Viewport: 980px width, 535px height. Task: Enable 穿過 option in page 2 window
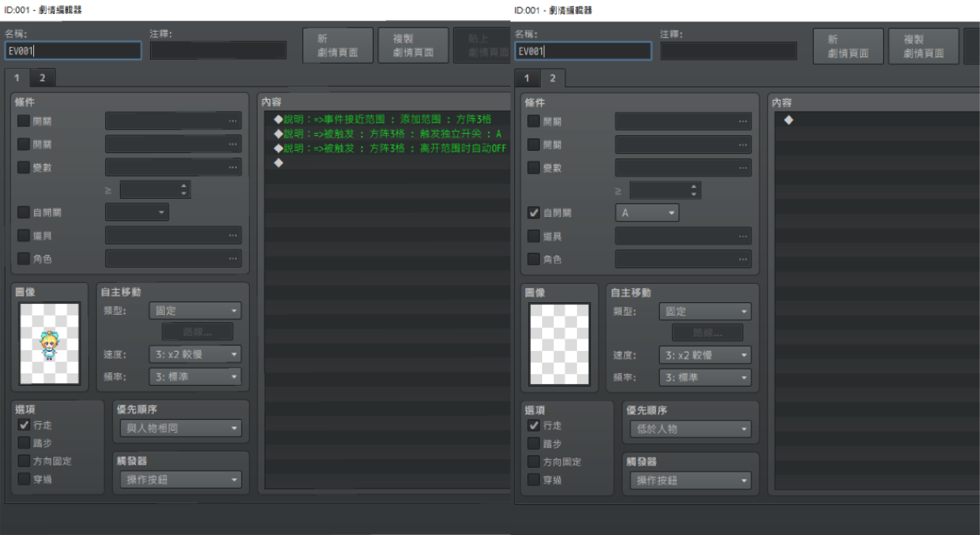(534, 480)
